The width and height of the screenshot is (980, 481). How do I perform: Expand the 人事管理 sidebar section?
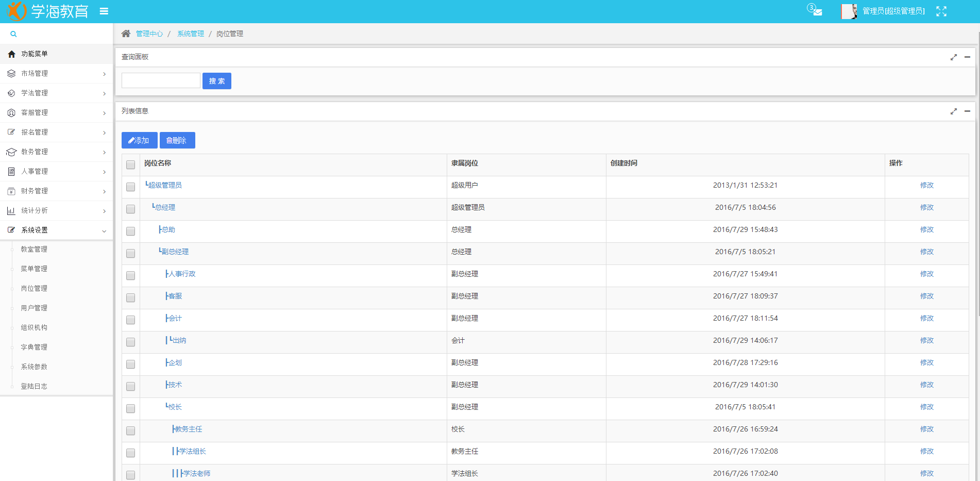(56, 172)
